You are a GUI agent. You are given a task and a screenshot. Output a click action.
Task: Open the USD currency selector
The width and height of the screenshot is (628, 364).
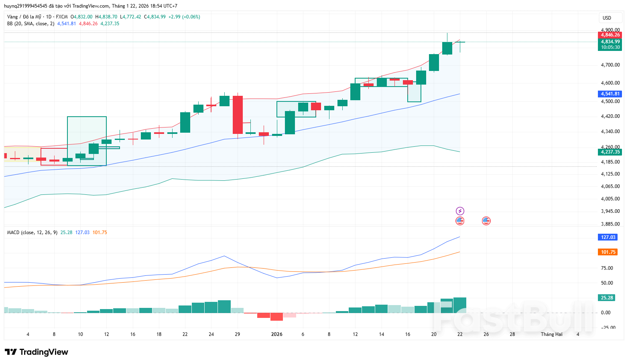(x=607, y=18)
